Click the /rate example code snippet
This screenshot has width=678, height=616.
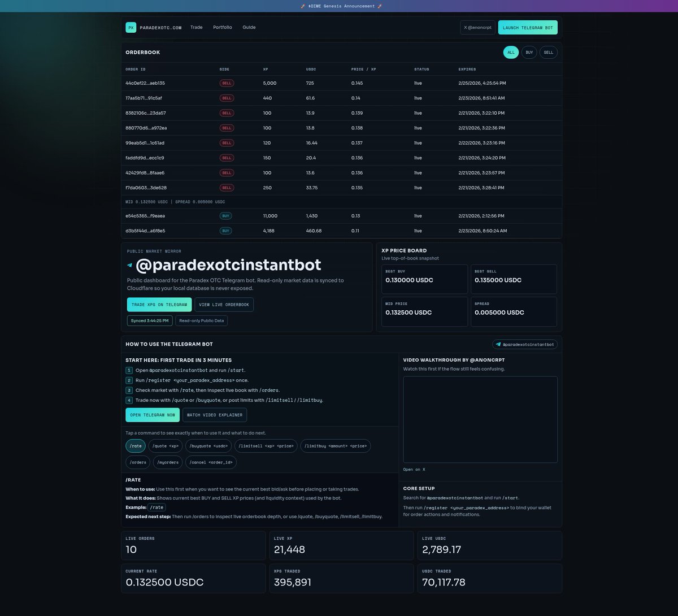pos(157,507)
